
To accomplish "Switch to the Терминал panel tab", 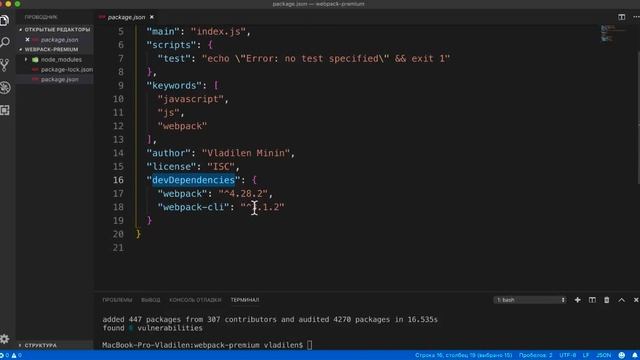I will (x=244, y=300).
